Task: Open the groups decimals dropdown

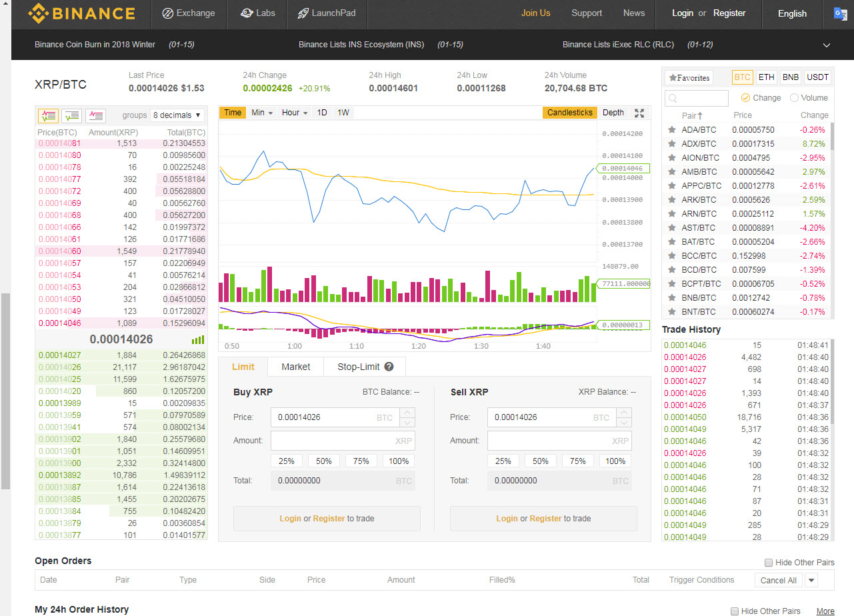Action: [x=177, y=115]
